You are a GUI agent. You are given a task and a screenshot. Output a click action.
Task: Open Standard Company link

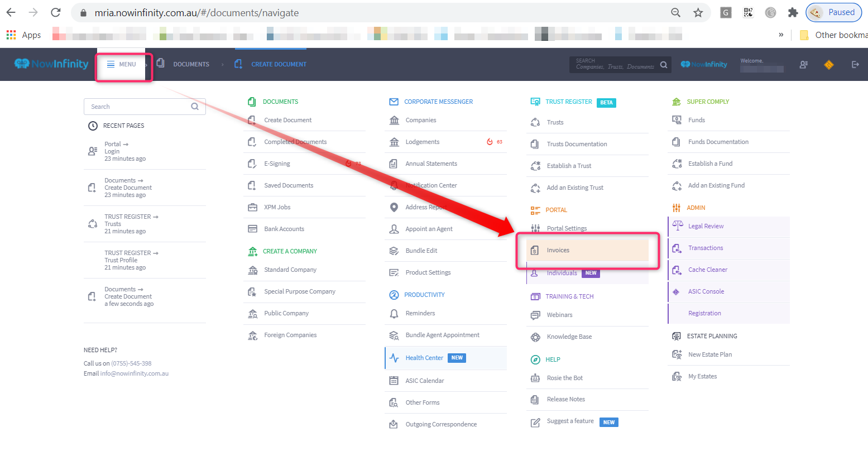(x=290, y=270)
